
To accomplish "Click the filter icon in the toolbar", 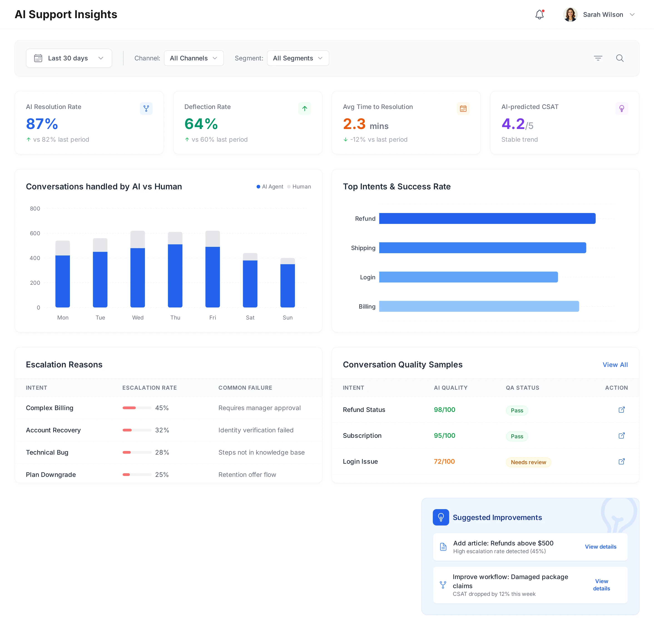I will tap(598, 58).
